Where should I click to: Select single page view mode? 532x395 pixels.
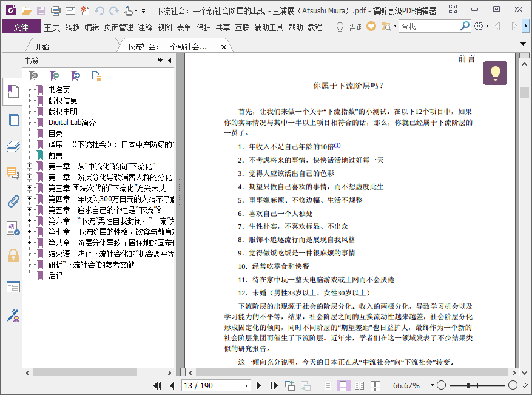328,385
